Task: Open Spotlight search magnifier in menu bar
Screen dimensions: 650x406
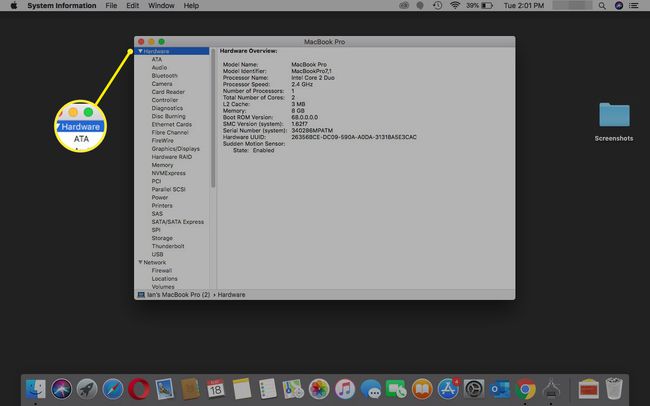Action: (x=602, y=6)
